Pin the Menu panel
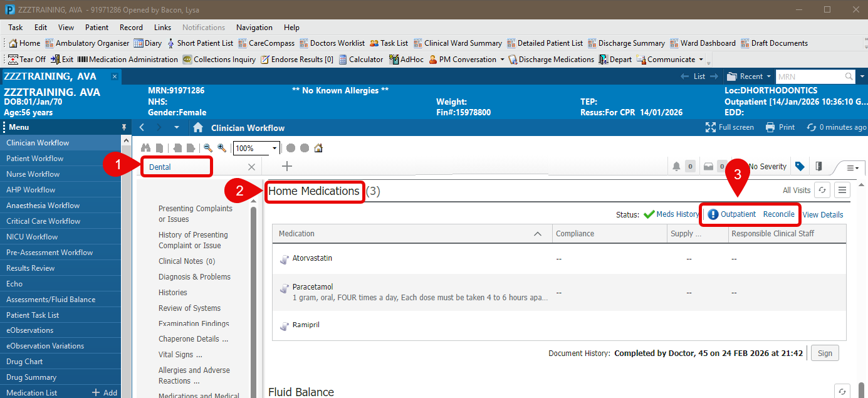Screen dimensions: 868x398 (123, 127)
